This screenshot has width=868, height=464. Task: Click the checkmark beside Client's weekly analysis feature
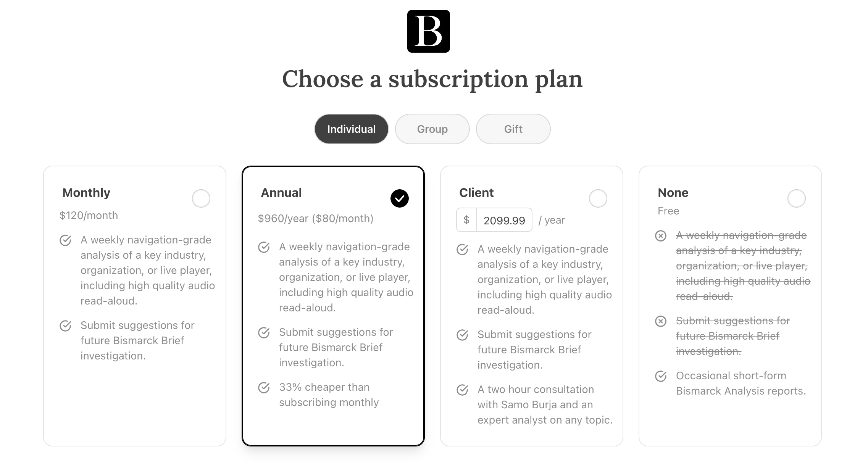(x=463, y=249)
